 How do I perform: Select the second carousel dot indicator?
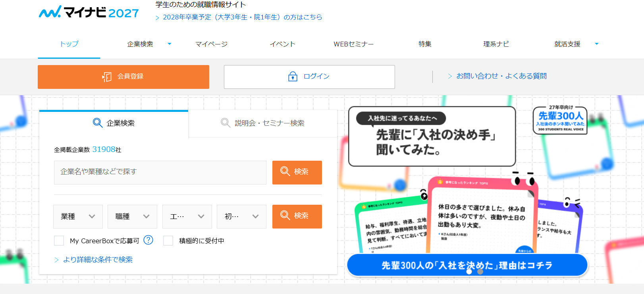coord(480,272)
